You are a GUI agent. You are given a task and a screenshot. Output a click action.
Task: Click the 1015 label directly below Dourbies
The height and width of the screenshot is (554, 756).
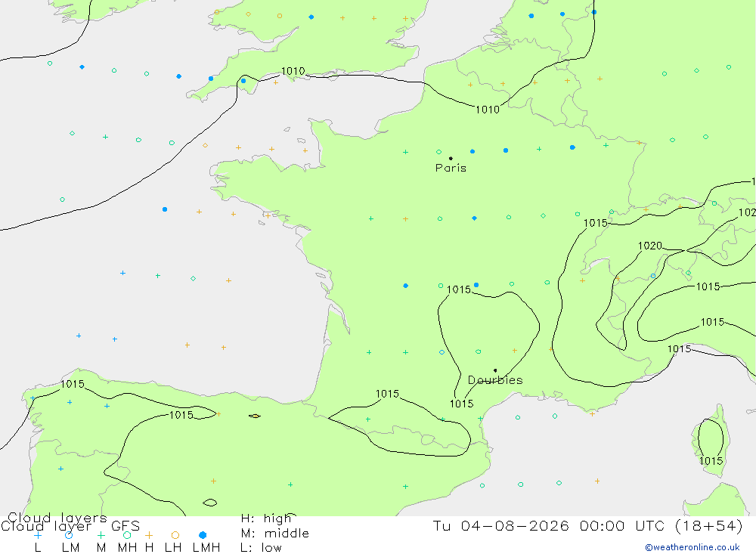(461, 404)
